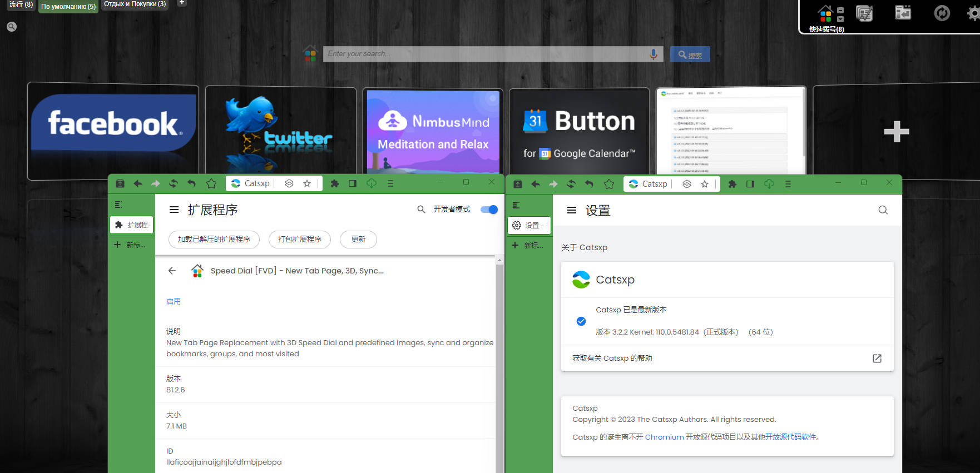Open the Button for Google Calendar dial
Image resolution: width=980 pixels, height=473 pixels.
click(x=579, y=132)
